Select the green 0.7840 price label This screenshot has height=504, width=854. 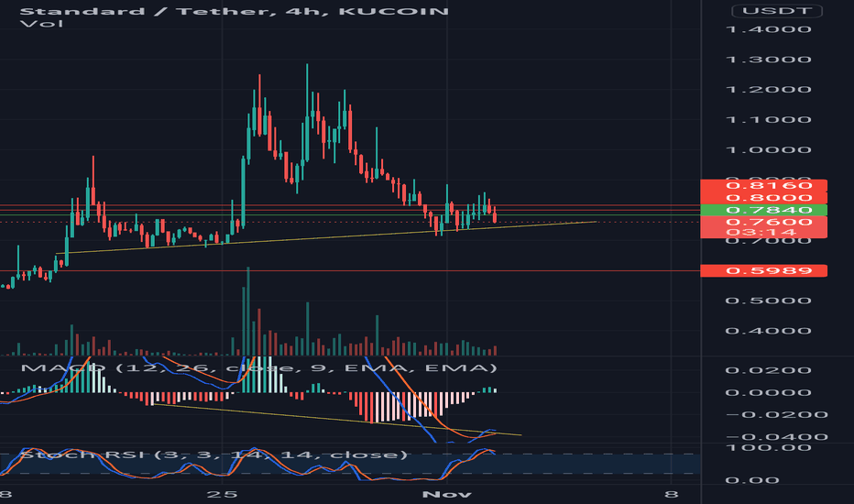pos(763,211)
